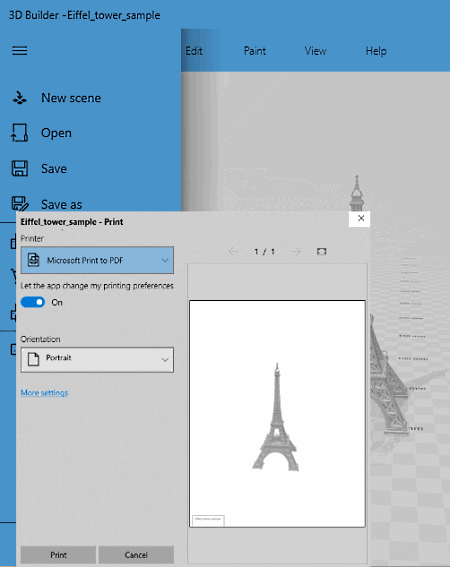Click the printer icon in printer dropdown
450x567 pixels.
34,260
